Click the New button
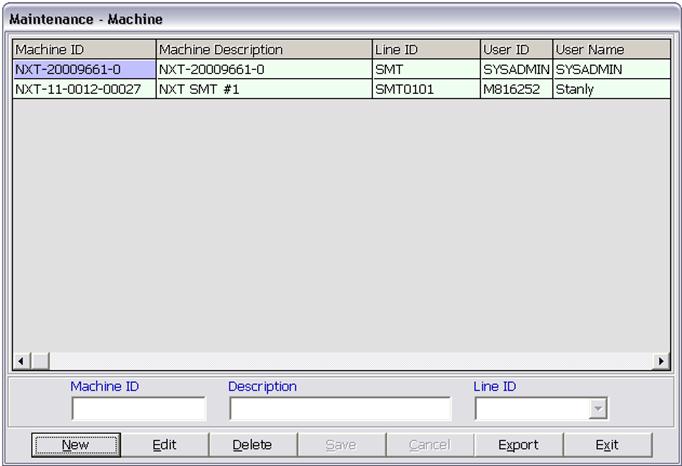 click(x=76, y=445)
